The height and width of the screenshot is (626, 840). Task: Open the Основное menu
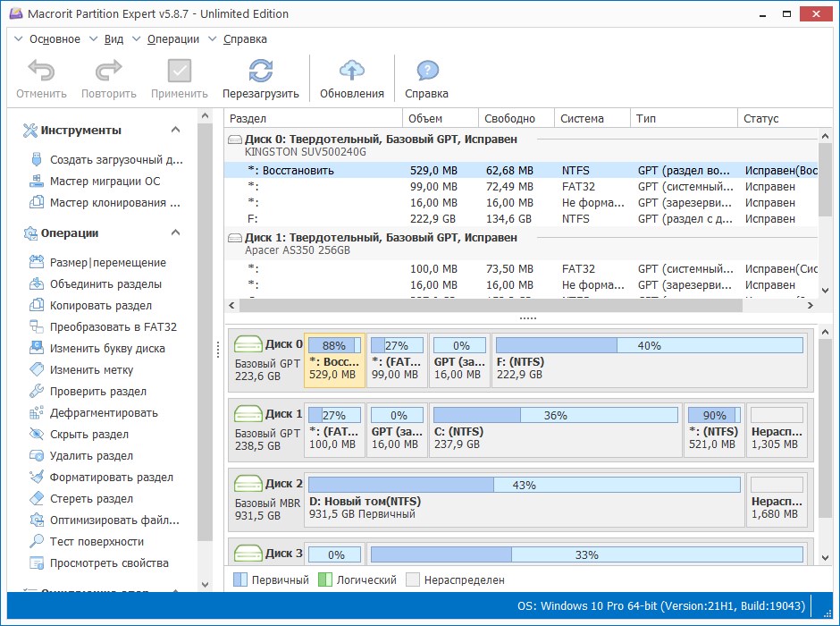[54, 39]
